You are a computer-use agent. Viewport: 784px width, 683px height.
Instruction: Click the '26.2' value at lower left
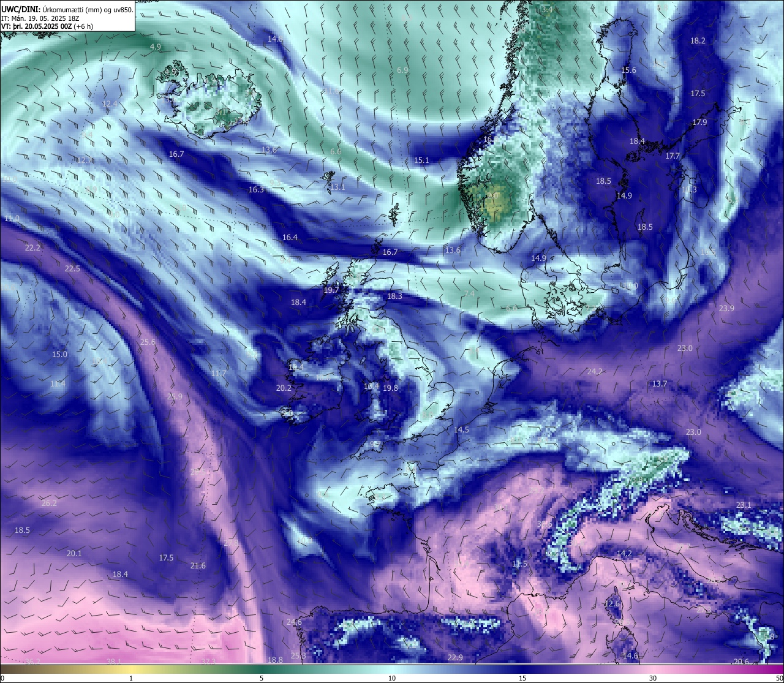pyautogui.click(x=49, y=504)
